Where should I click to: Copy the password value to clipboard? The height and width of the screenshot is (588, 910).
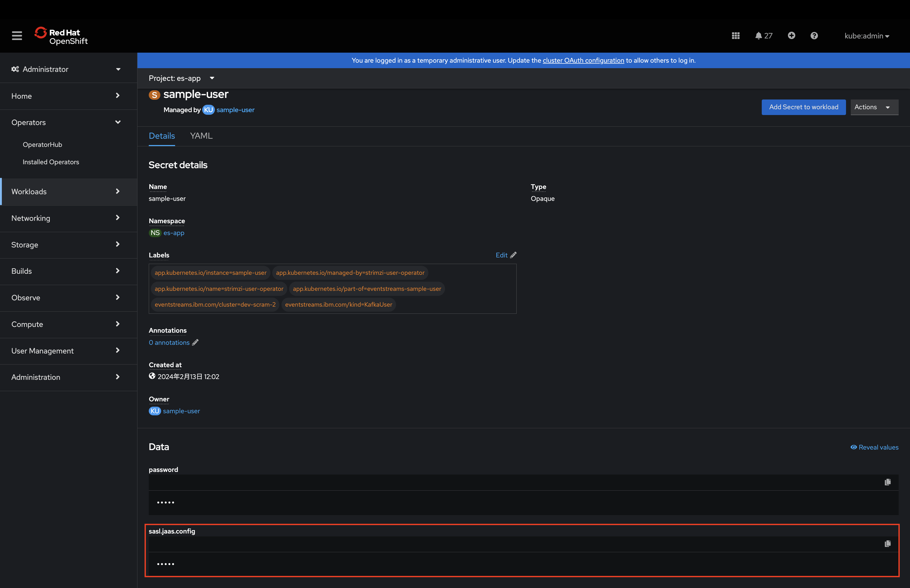(887, 482)
